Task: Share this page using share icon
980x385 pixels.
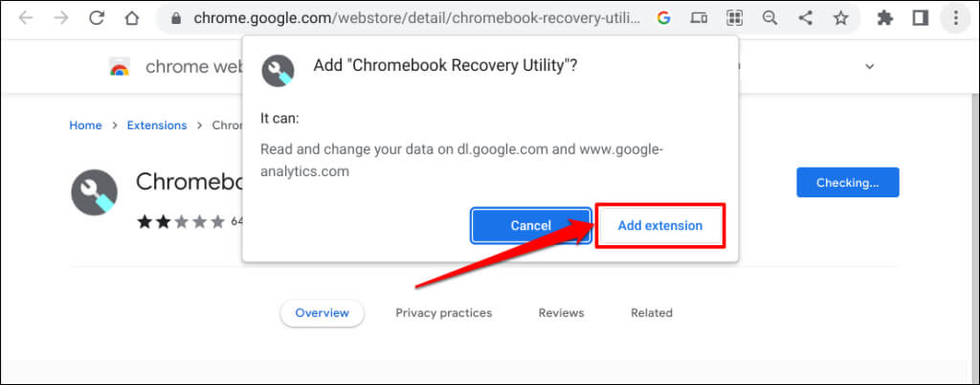Action: (x=805, y=17)
